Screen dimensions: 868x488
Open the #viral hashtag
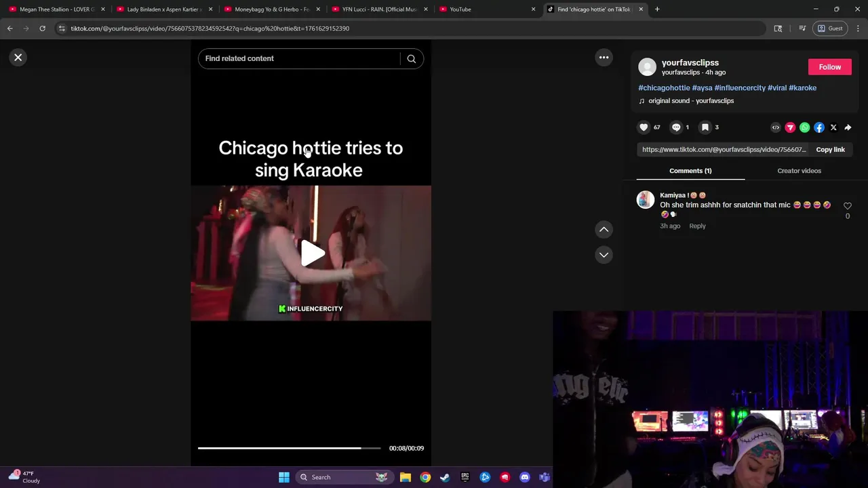[x=777, y=88]
